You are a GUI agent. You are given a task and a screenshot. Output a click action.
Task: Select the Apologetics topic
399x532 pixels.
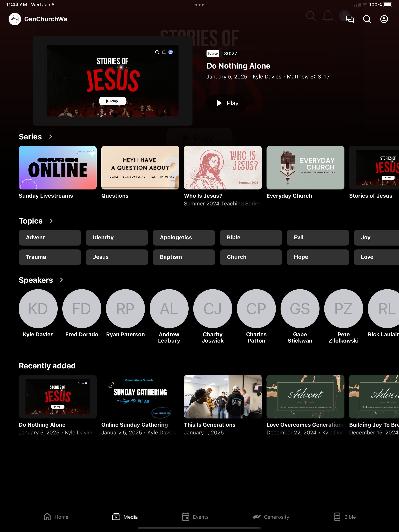click(184, 238)
